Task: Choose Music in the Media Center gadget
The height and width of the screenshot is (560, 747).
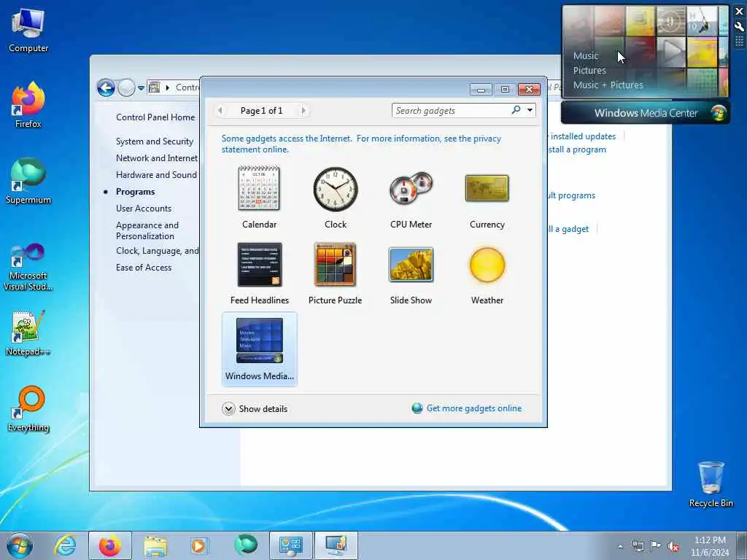Action: 586,55
